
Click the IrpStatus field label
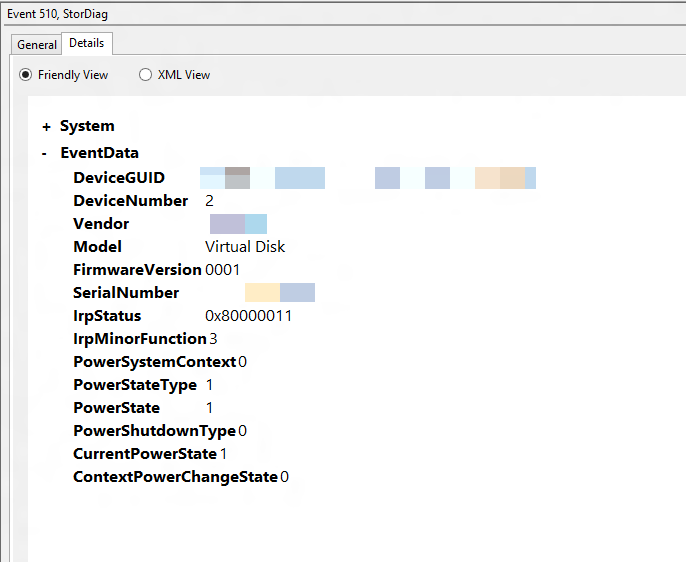tap(107, 316)
